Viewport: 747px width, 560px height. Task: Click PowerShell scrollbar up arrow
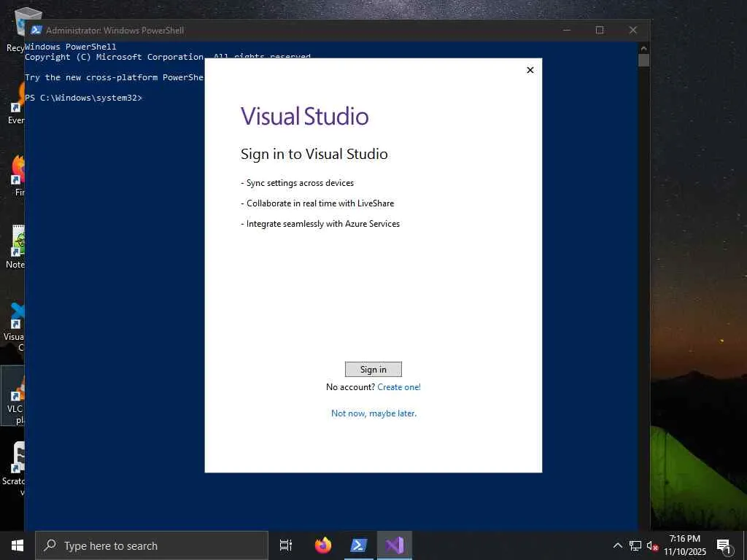click(643, 47)
